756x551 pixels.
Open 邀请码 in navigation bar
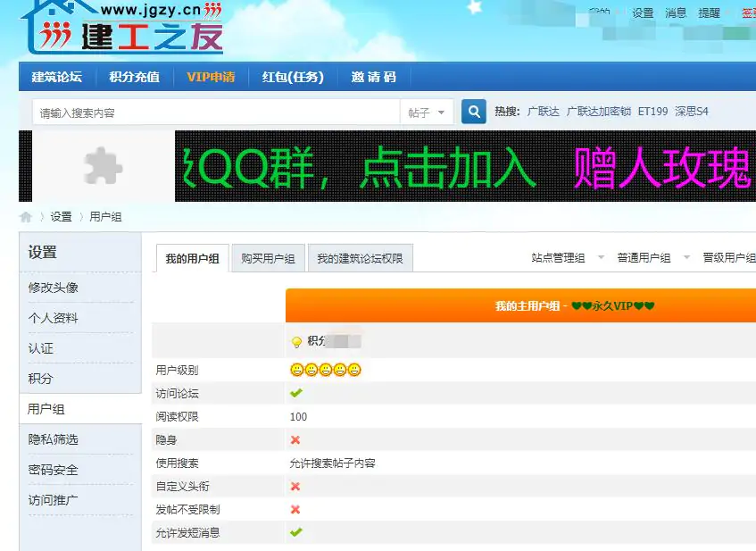click(374, 77)
